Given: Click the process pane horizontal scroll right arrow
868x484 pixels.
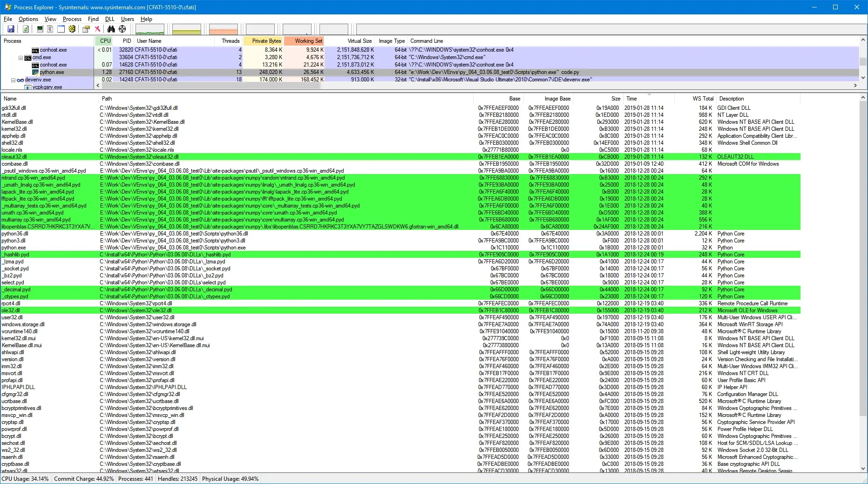Looking at the screenshot, I should tap(855, 86).
